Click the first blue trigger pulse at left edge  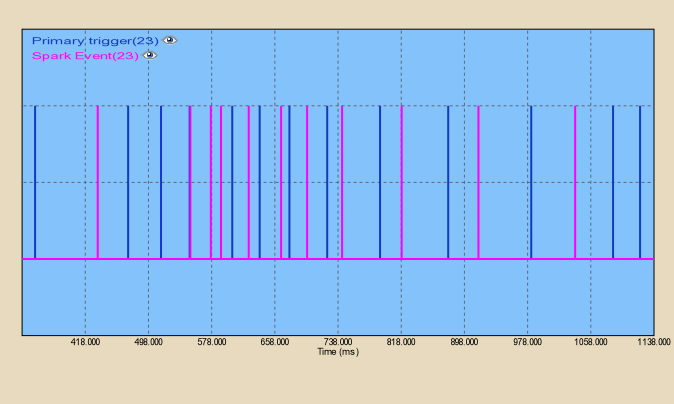(x=35, y=182)
